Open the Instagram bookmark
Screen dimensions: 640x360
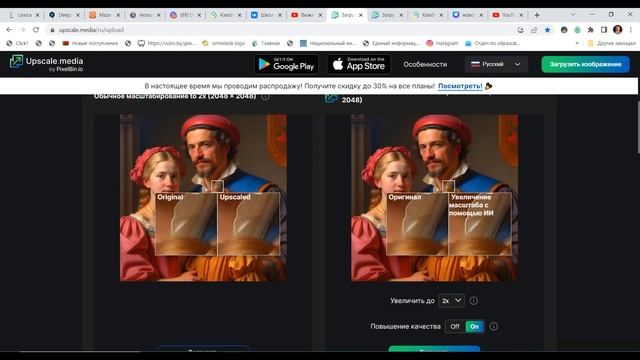click(x=442, y=43)
